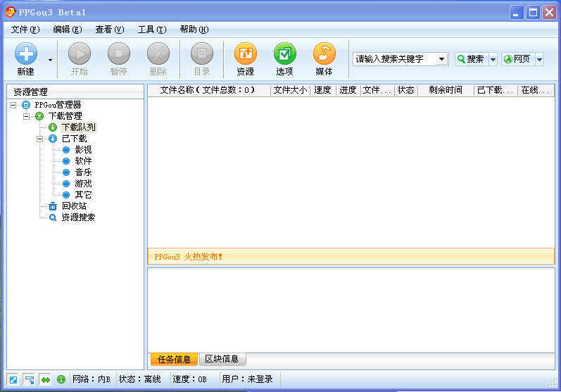Open the 文件(F) menu
Image resolution: width=561 pixels, height=392 pixels.
[25, 30]
